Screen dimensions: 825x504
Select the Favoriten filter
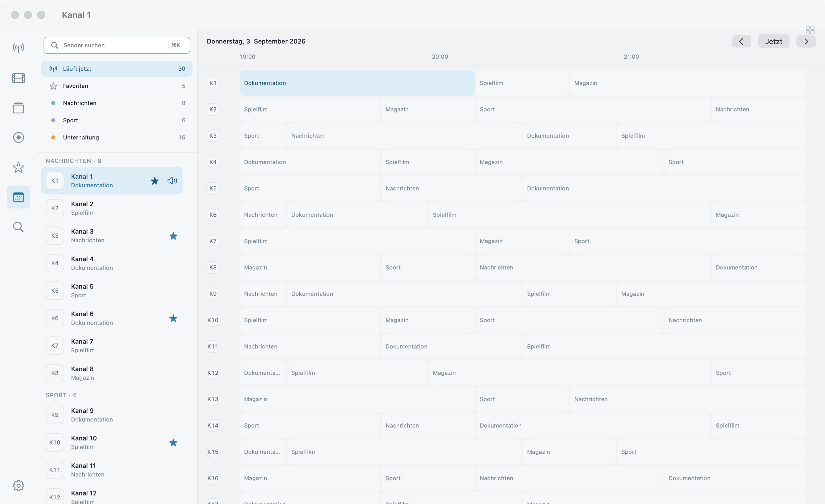(x=117, y=86)
